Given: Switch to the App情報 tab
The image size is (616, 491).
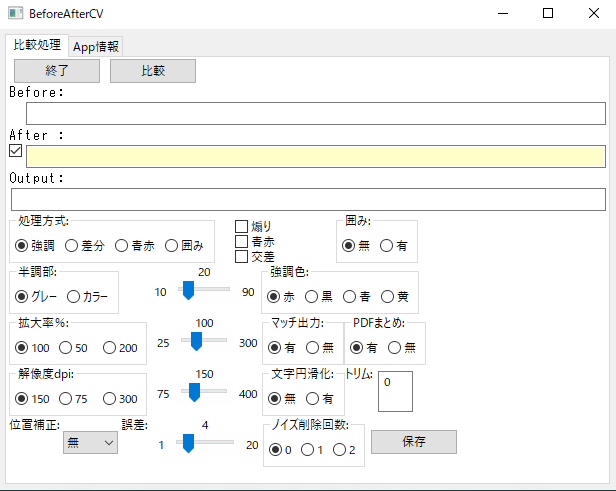Looking at the screenshot, I should 97,47.
